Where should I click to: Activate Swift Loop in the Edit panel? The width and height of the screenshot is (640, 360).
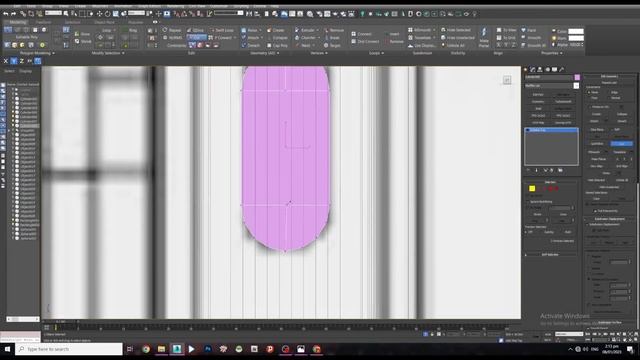point(222,30)
